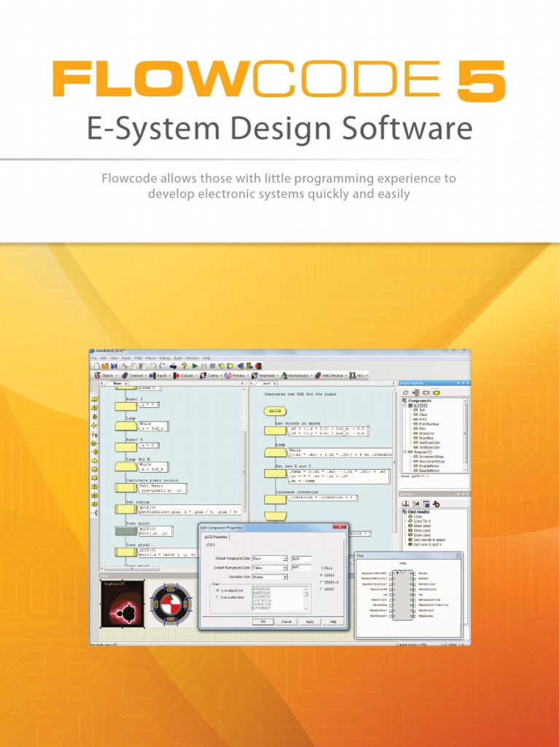
Task: Start simulation with green Run icon
Action: point(195,366)
